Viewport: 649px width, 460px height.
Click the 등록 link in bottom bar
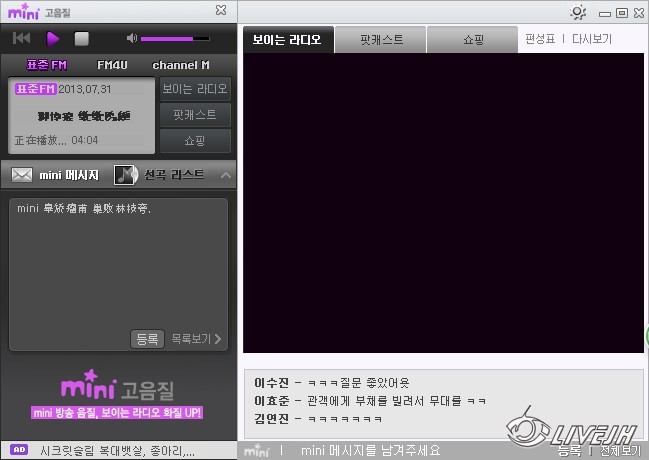point(570,450)
